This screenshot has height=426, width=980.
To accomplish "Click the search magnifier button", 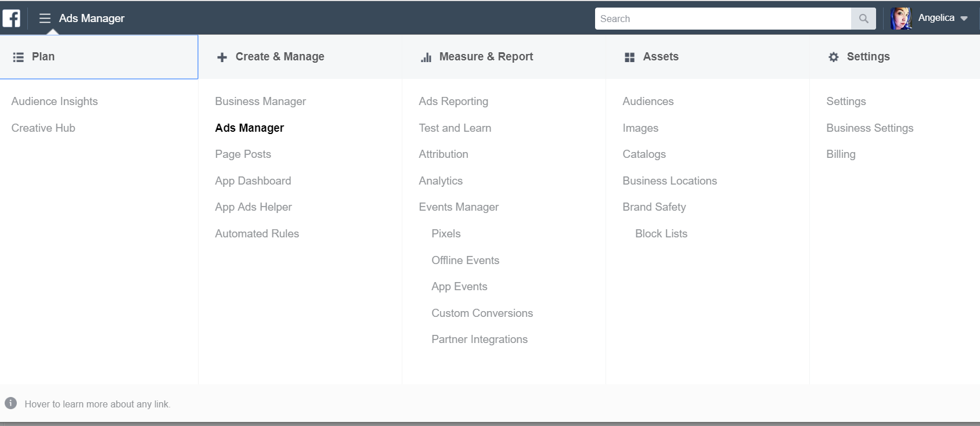I will (863, 19).
